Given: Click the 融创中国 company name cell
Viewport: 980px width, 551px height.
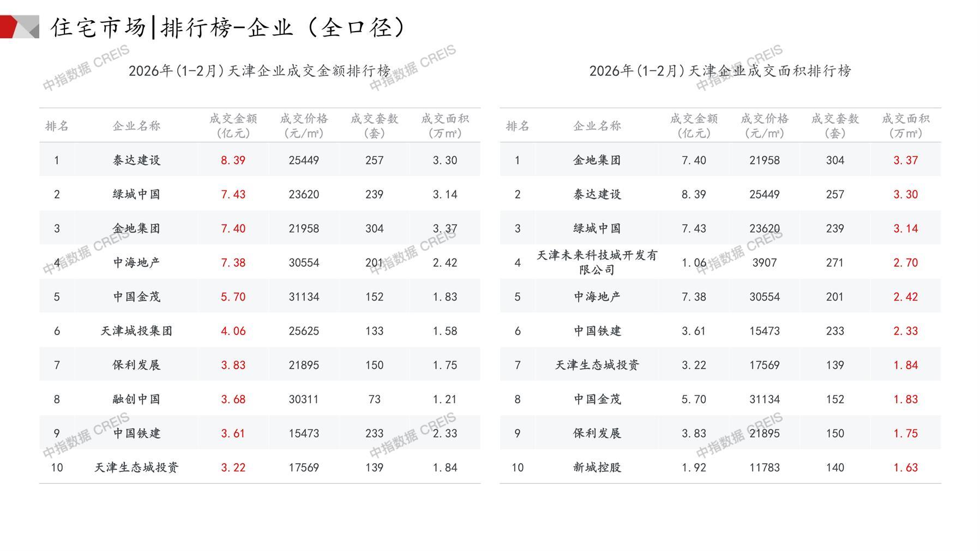Looking at the screenshot, I should (x=136, y=399).
